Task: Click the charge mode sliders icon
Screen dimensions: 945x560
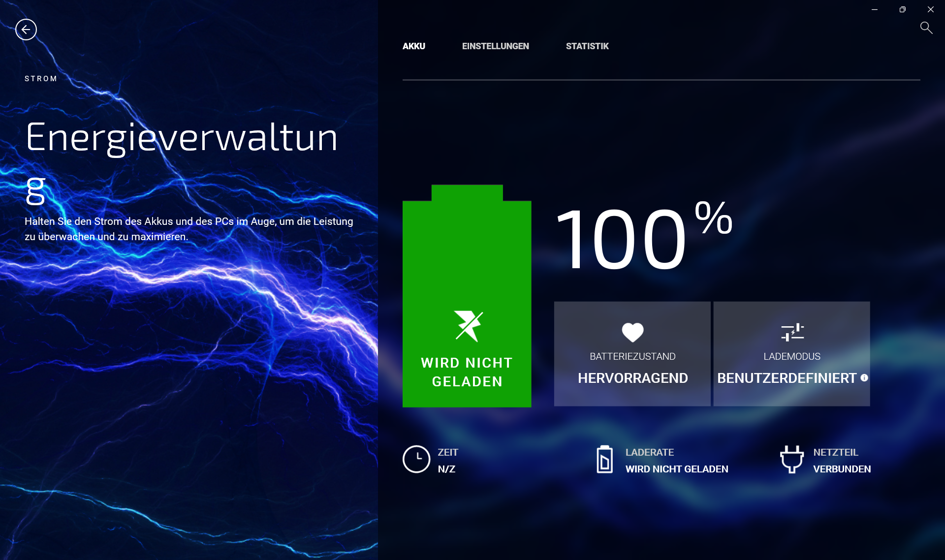Action: [792, 332]
